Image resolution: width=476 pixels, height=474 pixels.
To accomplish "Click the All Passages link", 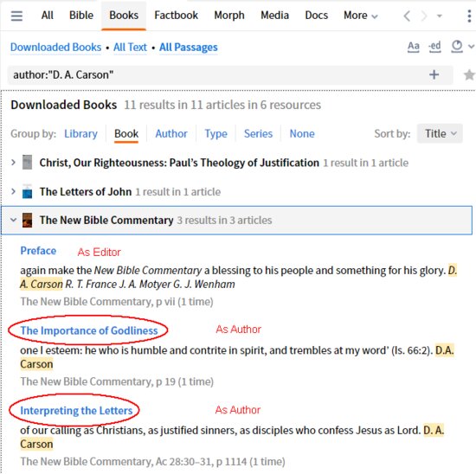I will click(x=189, y=48).
